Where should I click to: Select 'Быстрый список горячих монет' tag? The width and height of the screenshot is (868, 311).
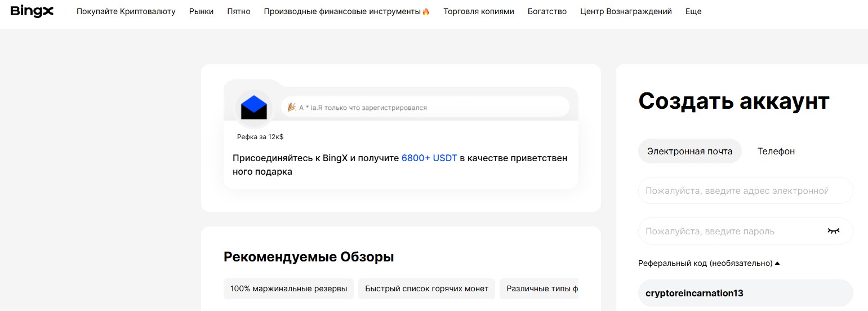point(427,288)
